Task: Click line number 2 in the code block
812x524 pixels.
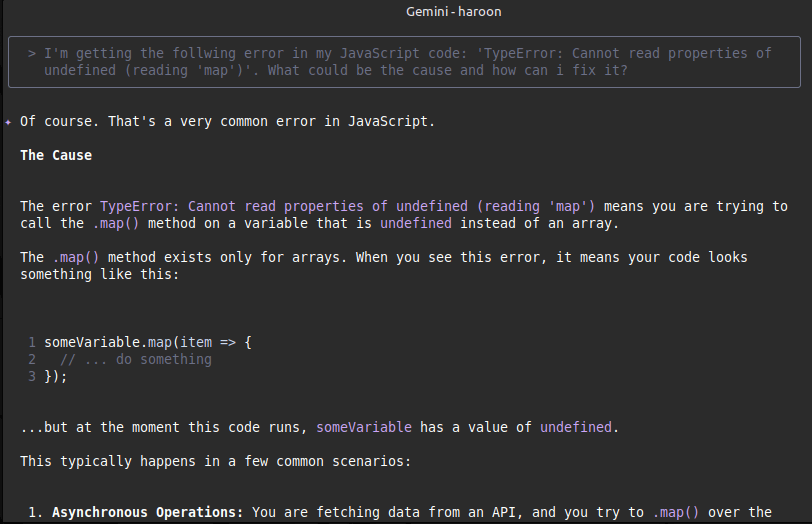Action: pos(32,359)
